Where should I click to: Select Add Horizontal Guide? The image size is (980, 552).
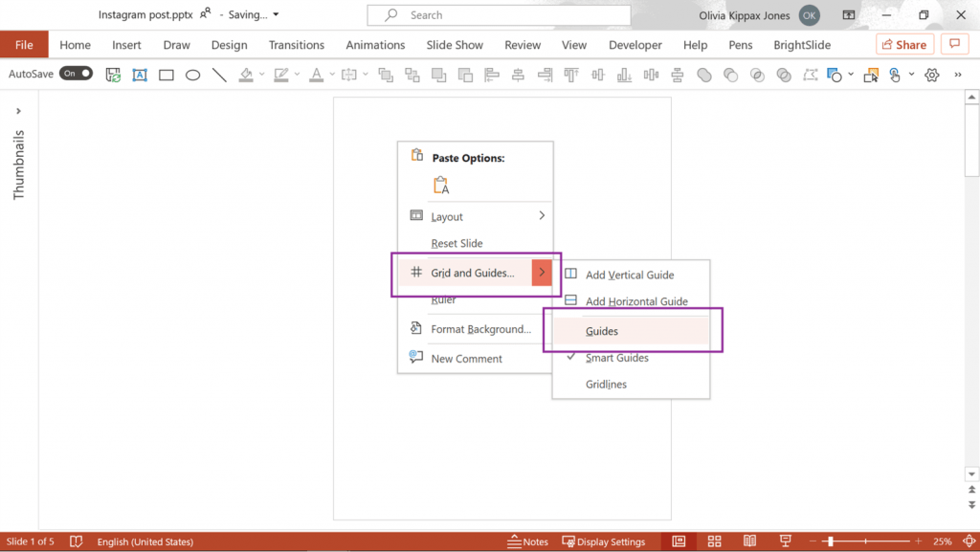point(632,301)
